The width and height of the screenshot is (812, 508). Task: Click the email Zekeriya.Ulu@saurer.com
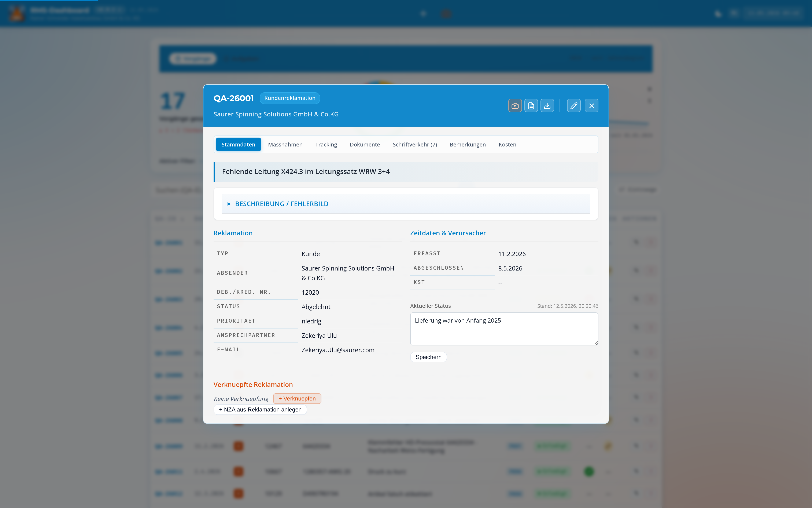point(338,350)
